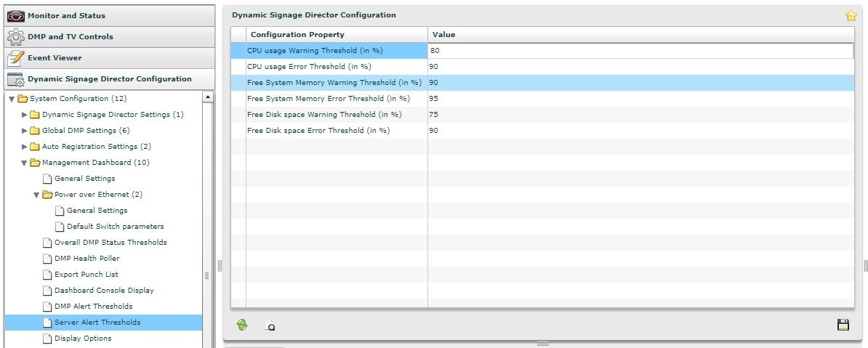Open Dashboard Console Display settings
Image resolution: width=868 pixels, height=348 pixels.
tap(104, 291)
